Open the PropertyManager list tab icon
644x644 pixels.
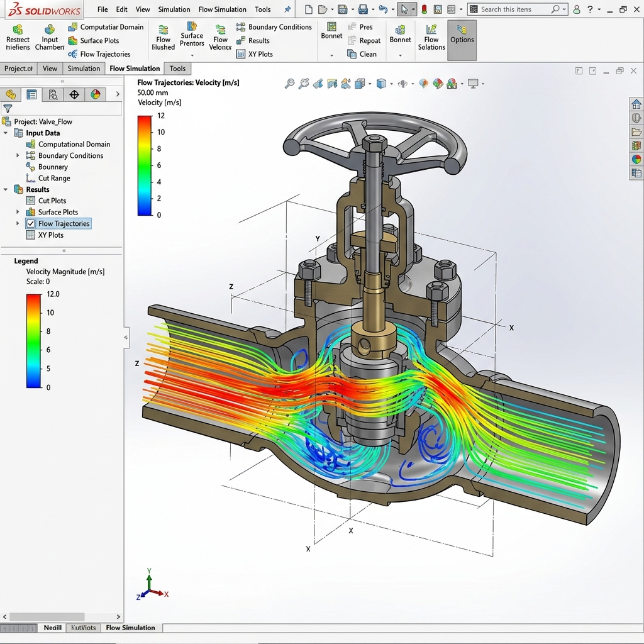click(x=31, y=94)
